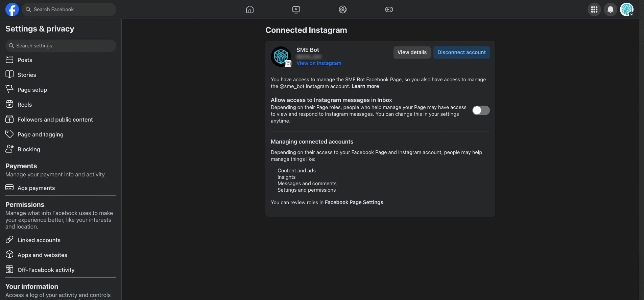Open Facebook Page Settings link

point(354,202)
